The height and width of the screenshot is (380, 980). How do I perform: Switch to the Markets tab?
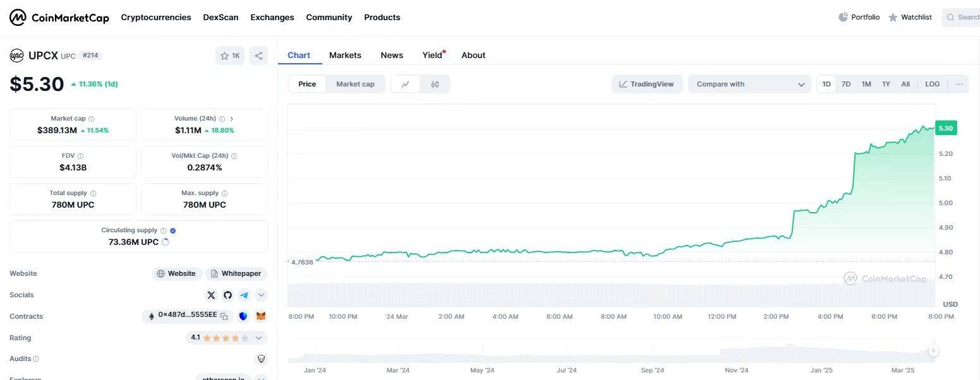pyautogui.click(x=345, y=55)
